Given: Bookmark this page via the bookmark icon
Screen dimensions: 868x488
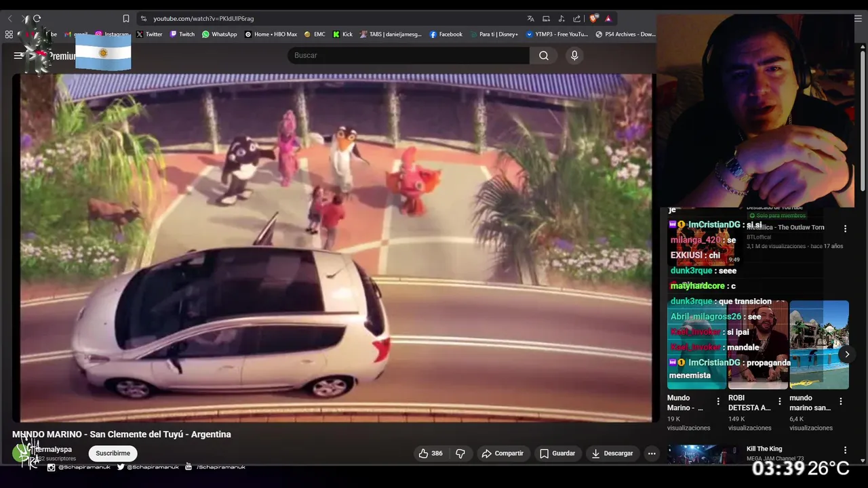Looking at the screenshot, I should (x=126, y=18).
